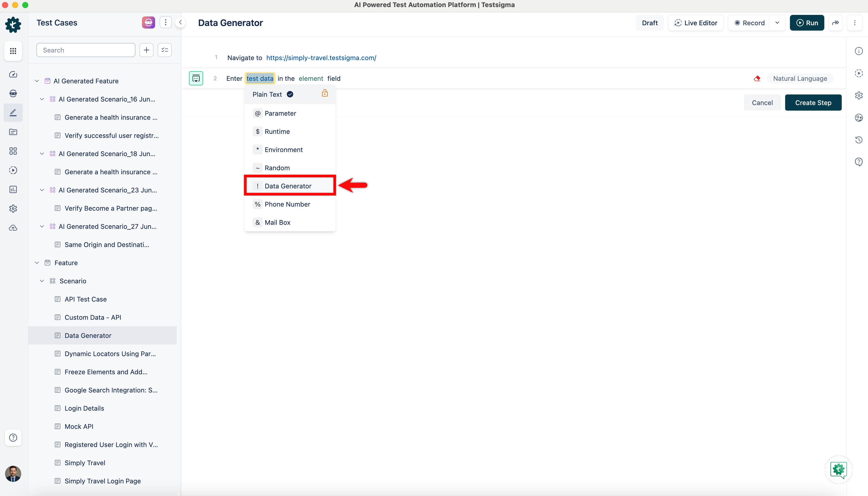Open the dashboard gauge icon in left sidebar
The height and width of the screenshot is (496, 868).
point(13,74)
